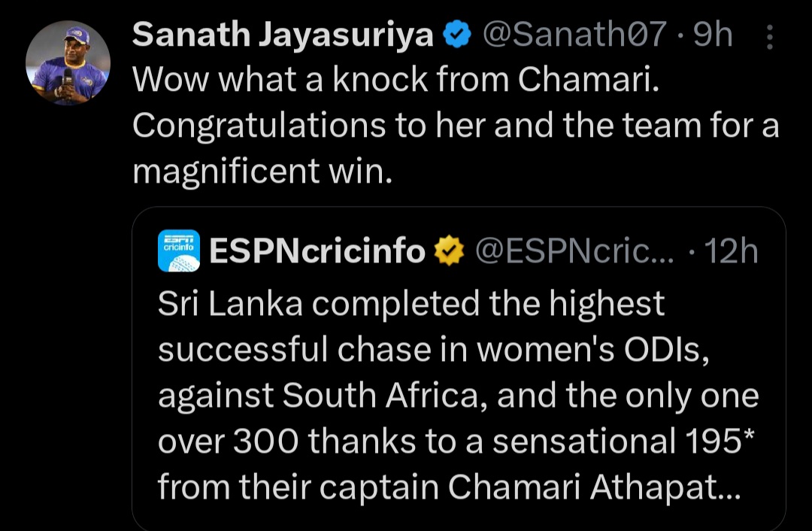The height and width of the screenshot is (531, 812).
Task: Open the ESPNcricinfo account name
Action: [x=317, y=251]
